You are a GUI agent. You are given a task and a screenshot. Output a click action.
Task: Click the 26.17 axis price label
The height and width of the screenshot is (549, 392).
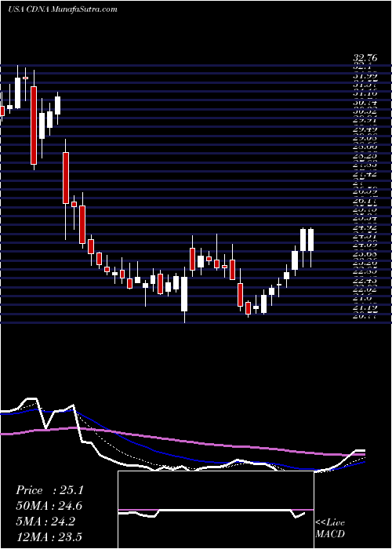366,202
